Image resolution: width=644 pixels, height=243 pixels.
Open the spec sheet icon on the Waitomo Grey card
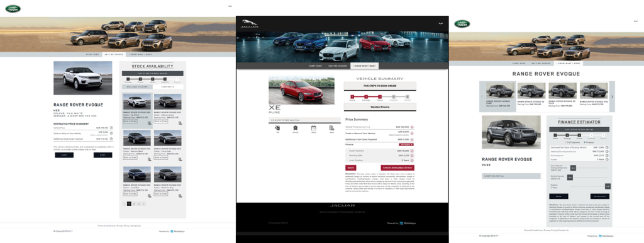tap(180, 195)
